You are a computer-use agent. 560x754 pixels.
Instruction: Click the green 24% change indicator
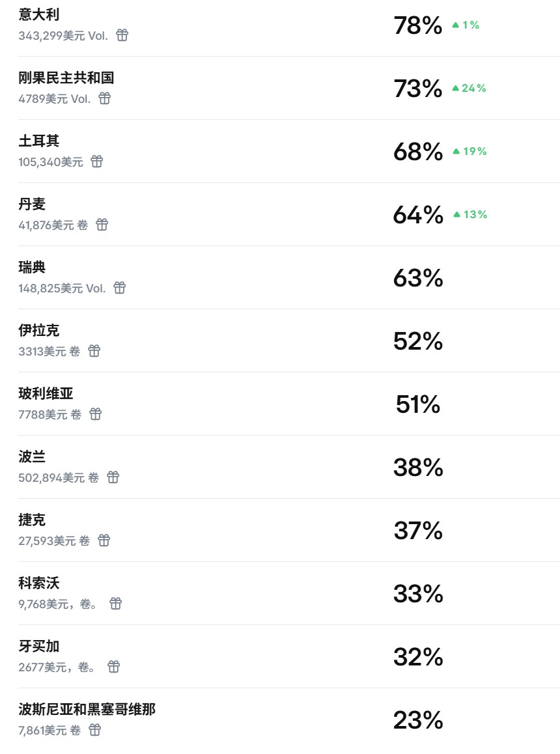(x=469, y=89)
